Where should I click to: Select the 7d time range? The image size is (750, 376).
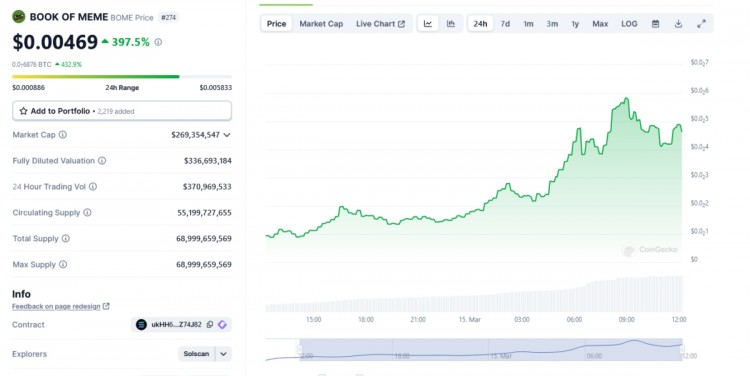click(505, 23)
